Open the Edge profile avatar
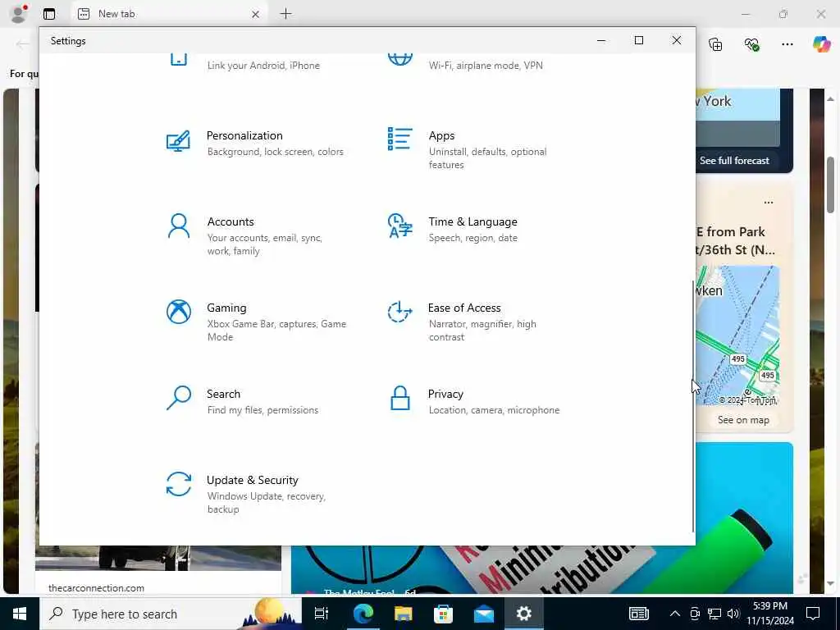Screen dimensions: 840x630 (18, 13)
